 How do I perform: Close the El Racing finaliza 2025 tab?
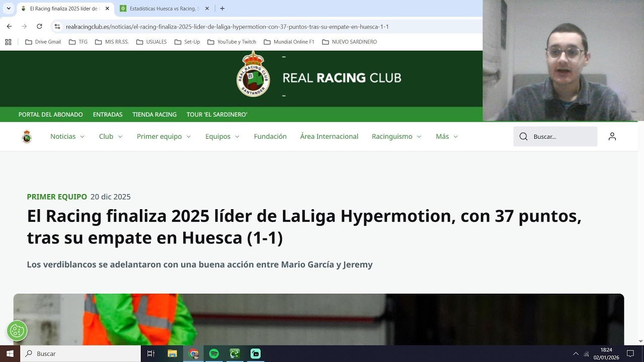pos(107,9)
